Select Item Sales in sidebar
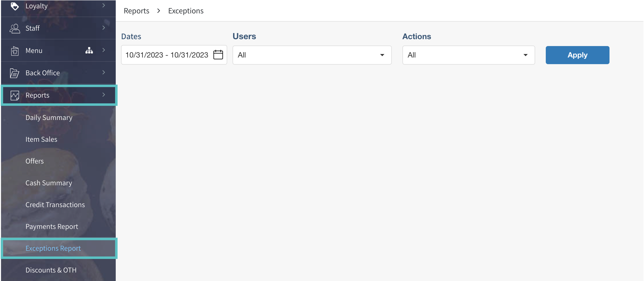644x281 pixels. point(41,139)
